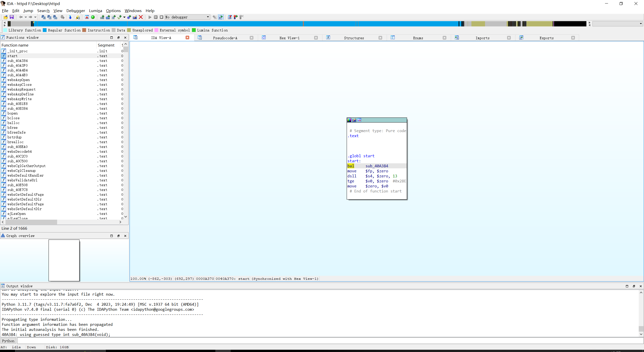This screenshot has height=352, width=644.
Task: Open navigation band dropdown at far right
Action: tap(640, 24)
